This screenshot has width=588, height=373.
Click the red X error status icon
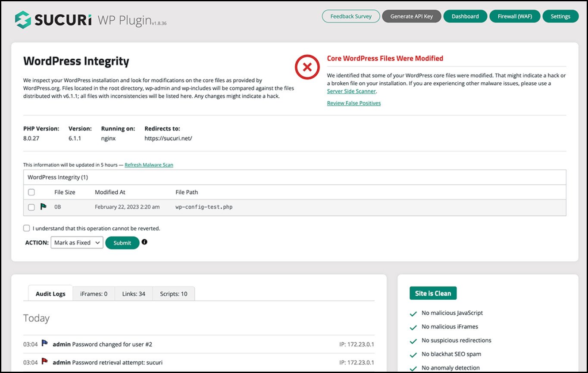pos(307,67)
